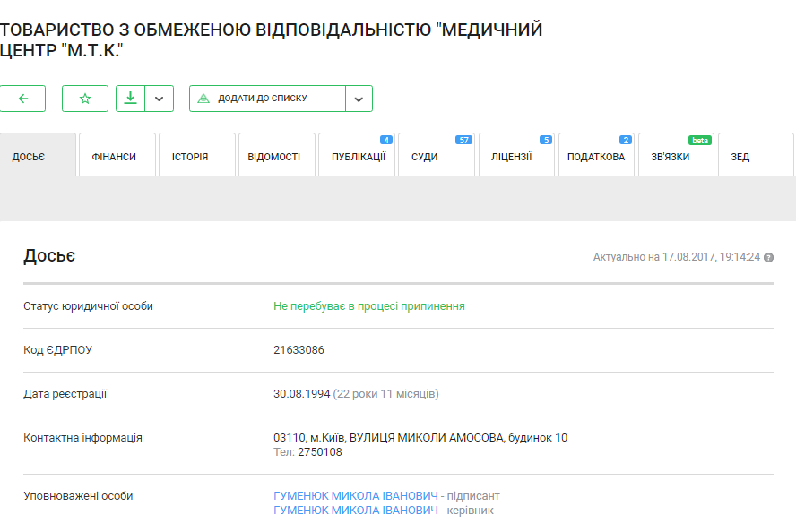The height and width of the screenshot is (532, 796).
Task: Open the Публікації tab
Action: tap(358, 157)
